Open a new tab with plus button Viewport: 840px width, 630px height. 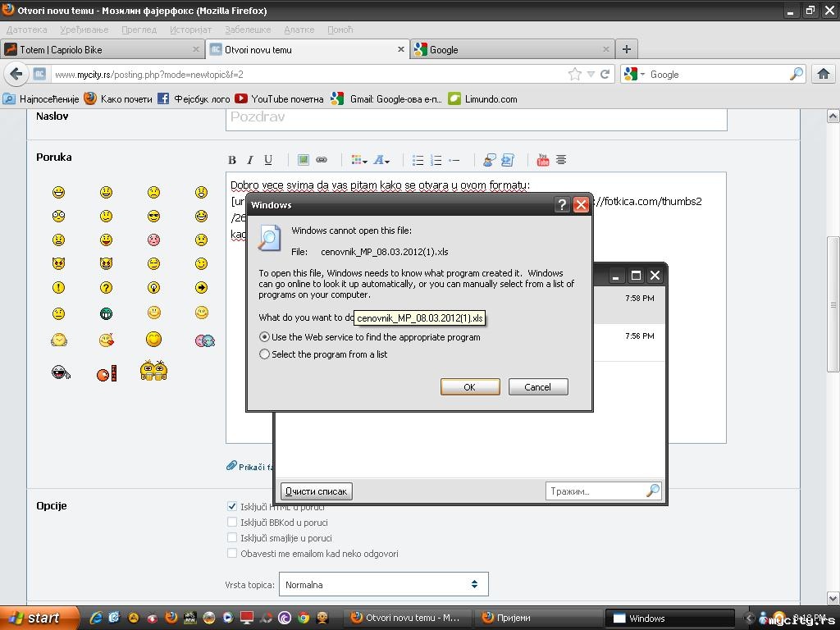point(626,50)
